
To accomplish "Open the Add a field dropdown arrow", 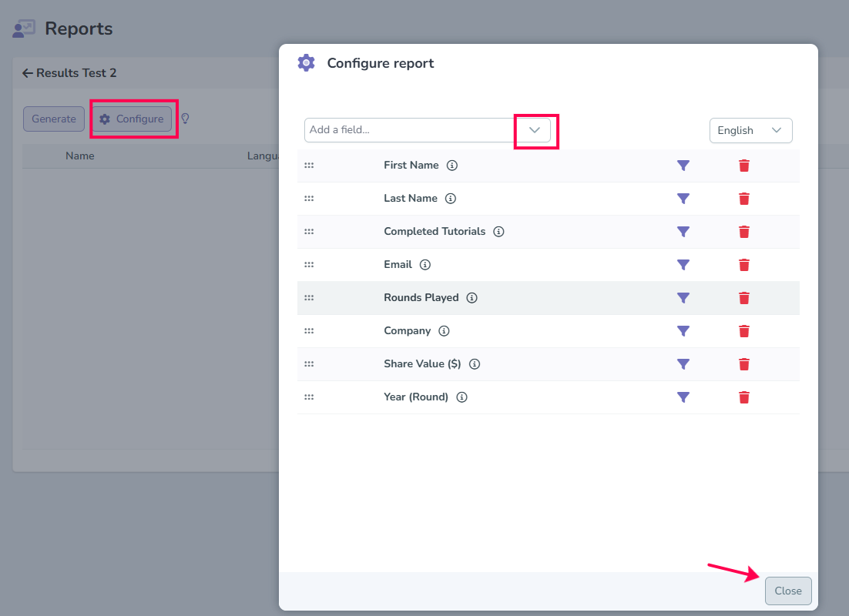I will (535, 130).
